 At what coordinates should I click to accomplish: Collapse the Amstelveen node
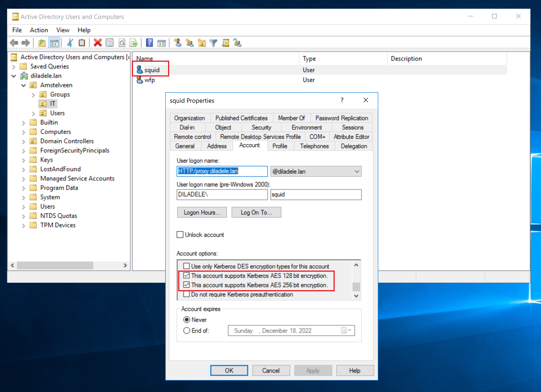coord(23,85)
